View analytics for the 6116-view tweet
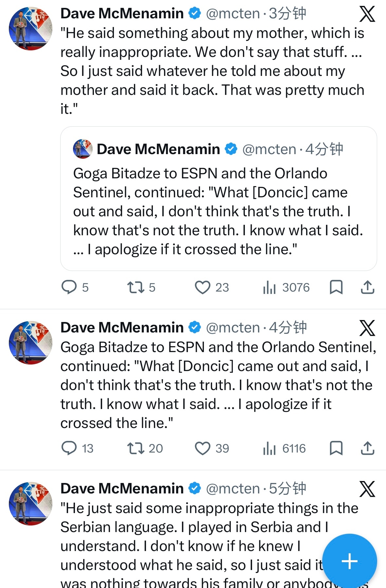The height and width of the screenshot is (588, 386). 269,448
